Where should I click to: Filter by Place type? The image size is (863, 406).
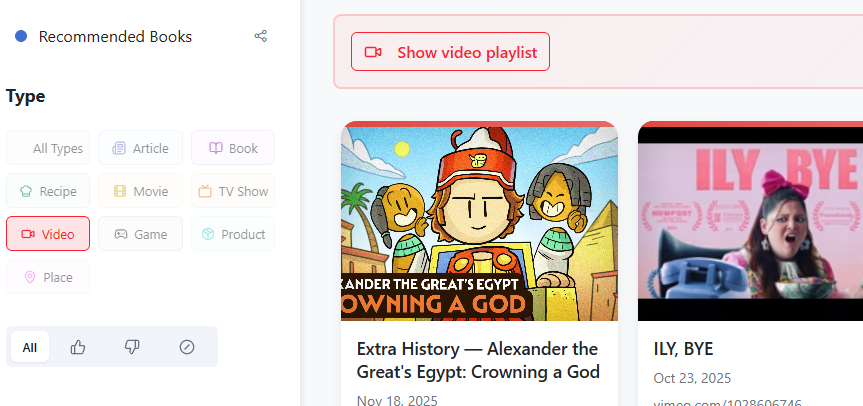pyautogui.click(x=48, y=277)
